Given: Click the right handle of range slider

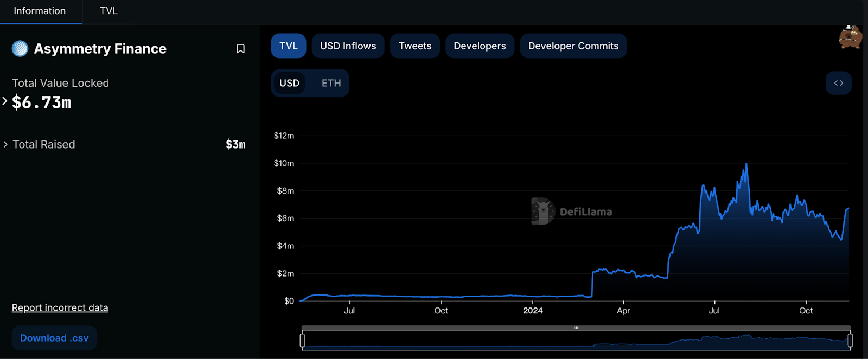Looking at the screenshot, I should pyautogui.click(x=850, y=340).
